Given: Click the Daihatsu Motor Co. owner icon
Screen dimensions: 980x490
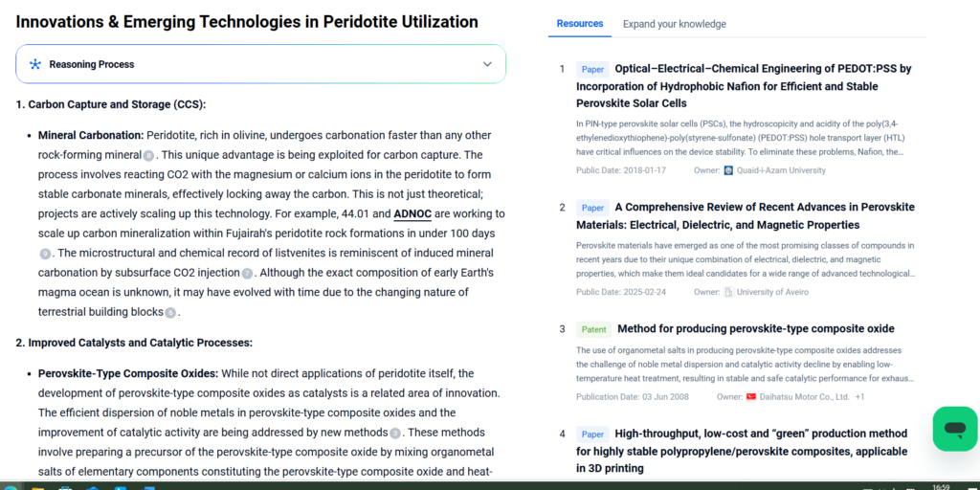Looking at the screenshot, I should (x=751, y=396).
